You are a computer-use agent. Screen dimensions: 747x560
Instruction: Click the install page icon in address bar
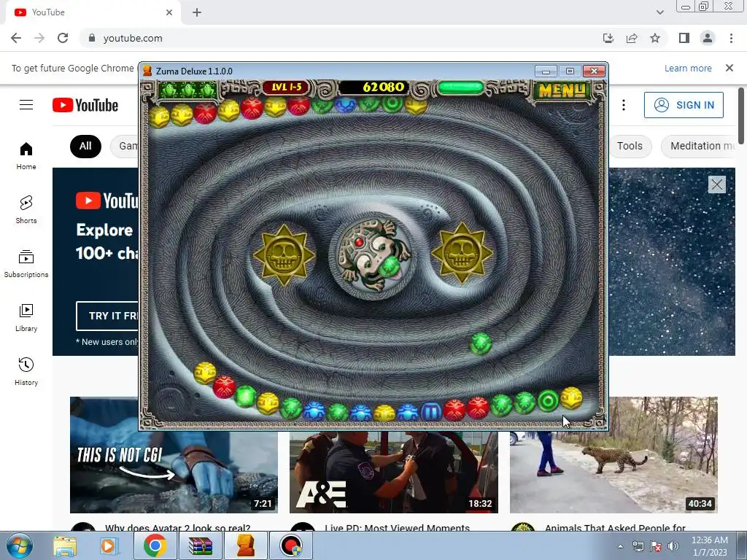tap(608, 38)
